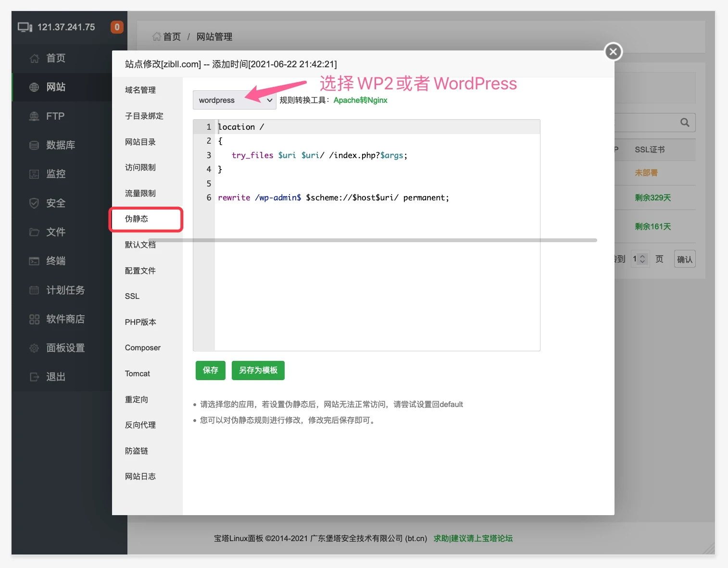Open the Apache转Nginx conversion link
The width and height of the screenshot is (728, 568).
pyautogui.click(x=360, y=100)
